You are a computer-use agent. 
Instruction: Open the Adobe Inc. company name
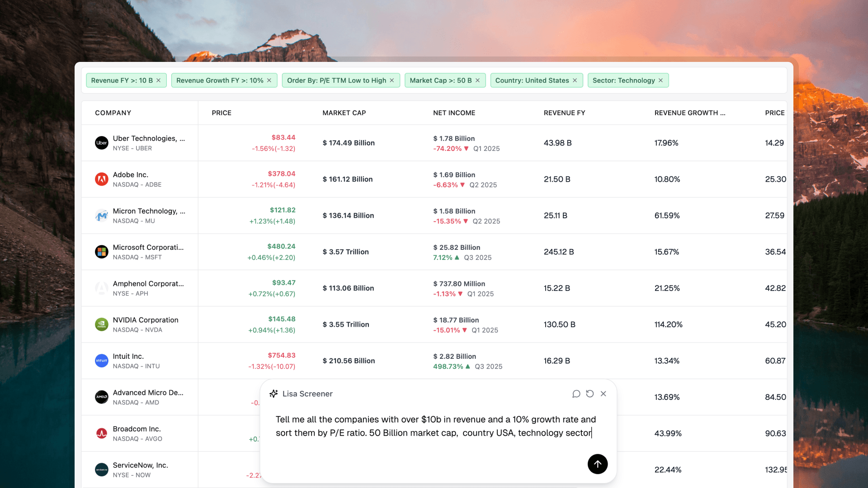tap(131, 174)
